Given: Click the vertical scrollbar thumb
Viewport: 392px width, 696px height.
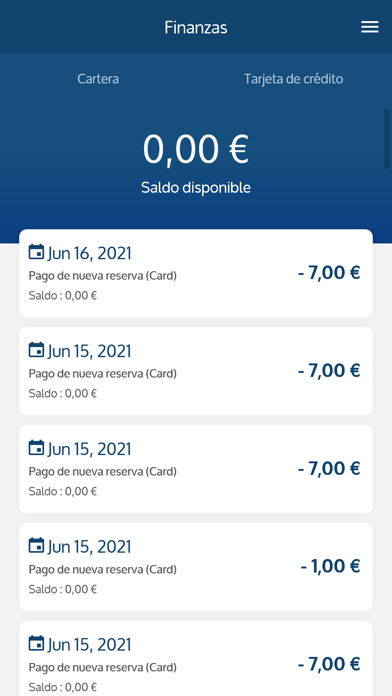Looking at the screenshot, I should [x=387, y=138].
